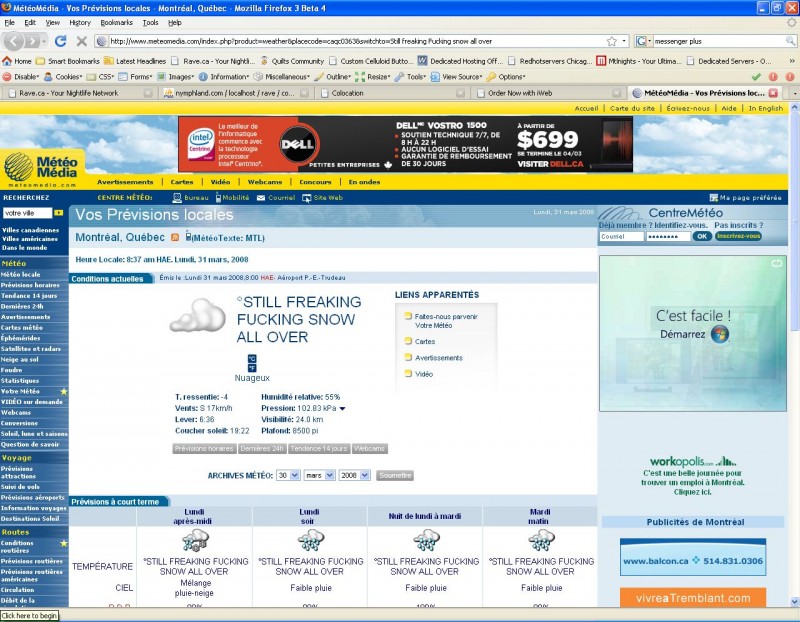Click the Nuit de lundi à mardi weather icon

pos(426,540)
